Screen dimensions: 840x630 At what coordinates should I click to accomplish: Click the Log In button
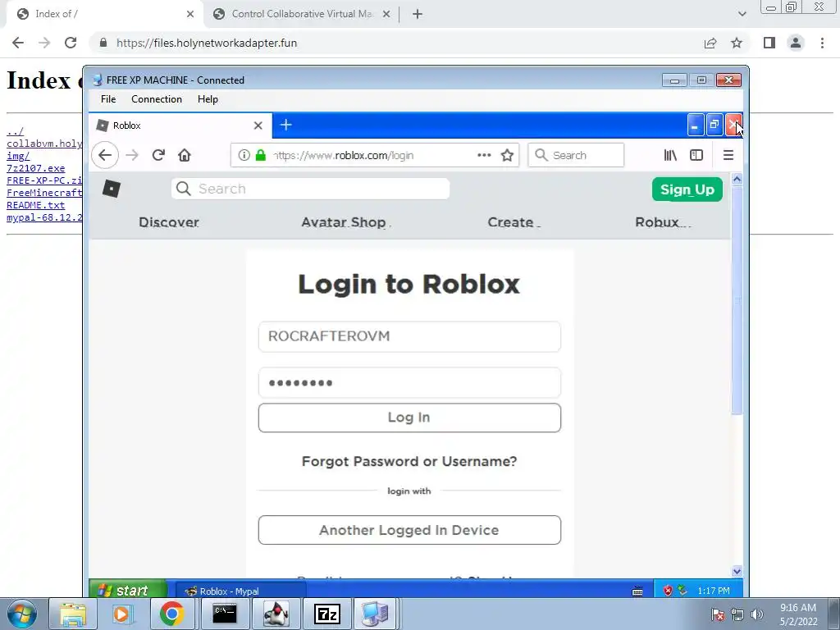pyautogui.click(x=409, y=418)
